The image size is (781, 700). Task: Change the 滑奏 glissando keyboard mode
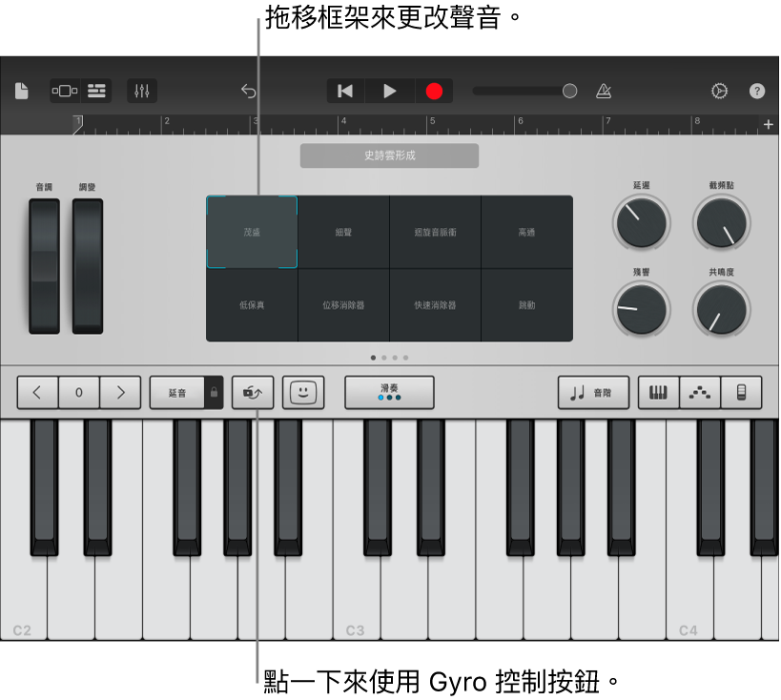[x=389, y=393]
